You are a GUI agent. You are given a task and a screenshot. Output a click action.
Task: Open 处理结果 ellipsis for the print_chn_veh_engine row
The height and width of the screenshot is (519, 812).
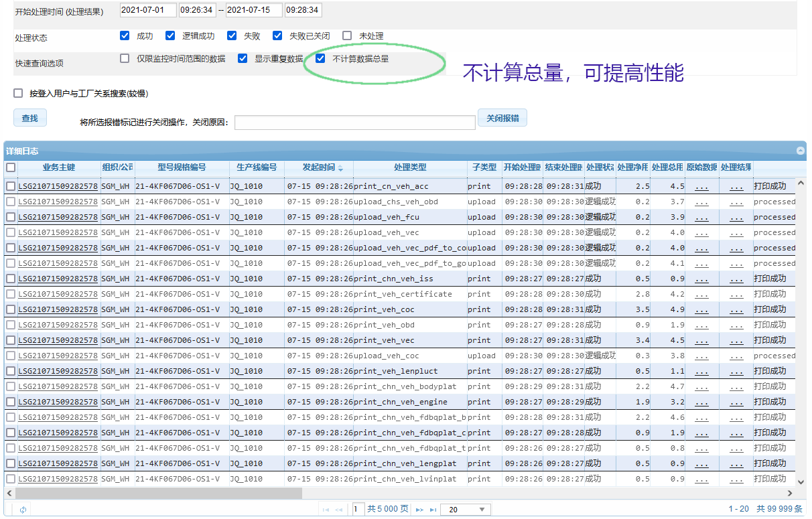[736, 402]
